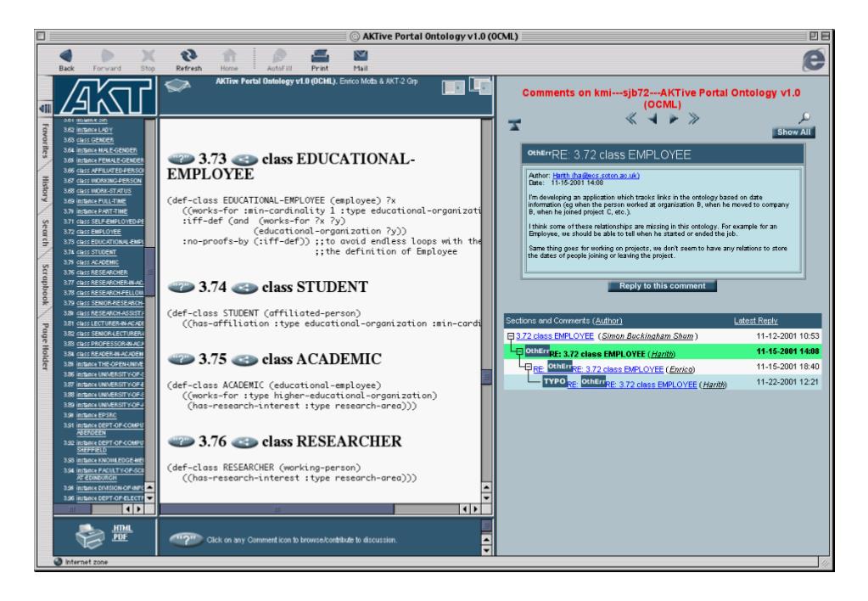Open the History side tab
Screen dimensions: 868x601
click(45, 189)
